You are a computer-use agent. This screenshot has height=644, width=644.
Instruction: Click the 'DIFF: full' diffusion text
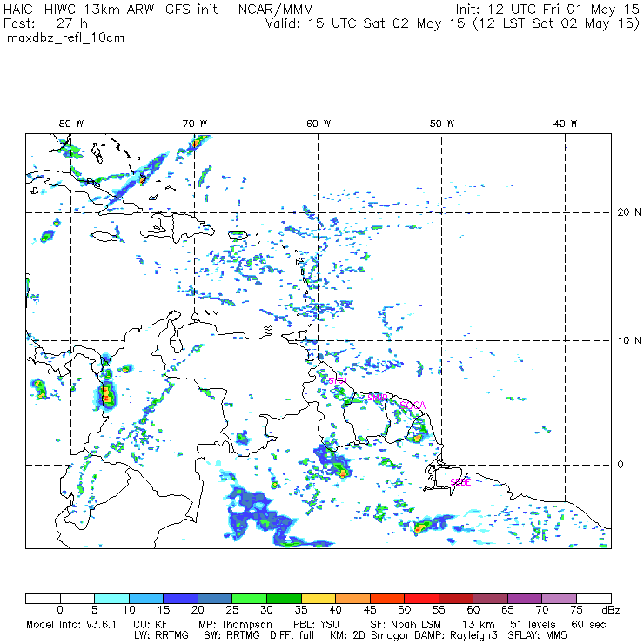pyautogui.click(x=292, y=635)
